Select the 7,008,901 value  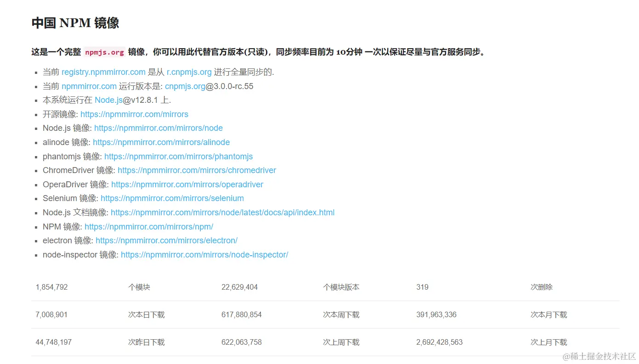pos(51,315)
